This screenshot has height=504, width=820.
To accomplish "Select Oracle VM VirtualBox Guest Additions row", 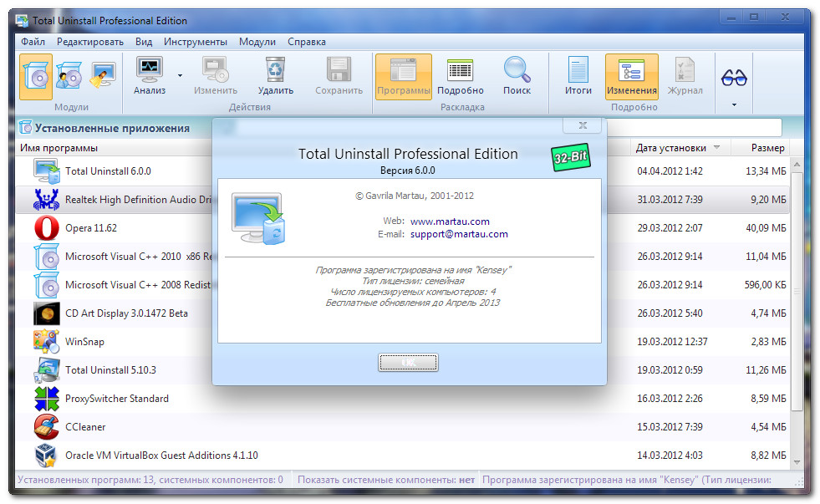I will tap(401, 456).
